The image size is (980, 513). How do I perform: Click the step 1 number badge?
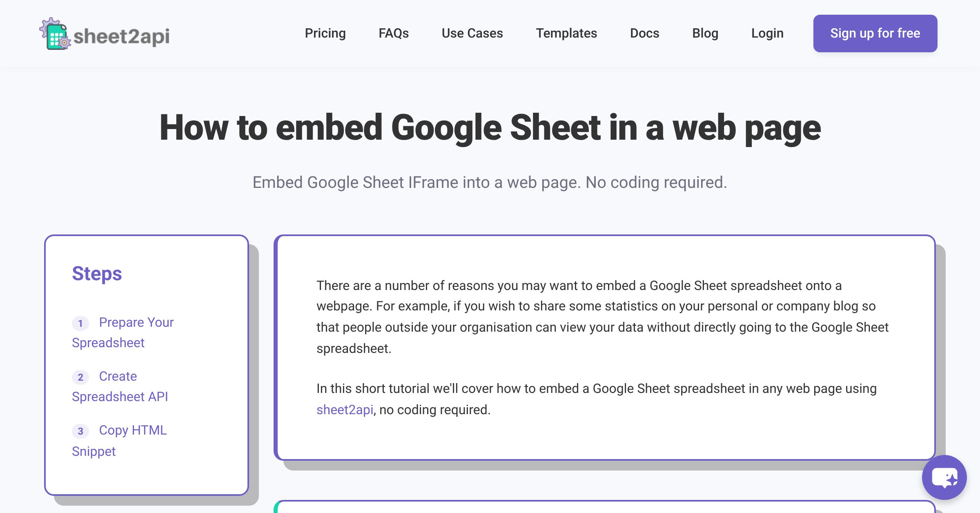[x=80, y=323]
